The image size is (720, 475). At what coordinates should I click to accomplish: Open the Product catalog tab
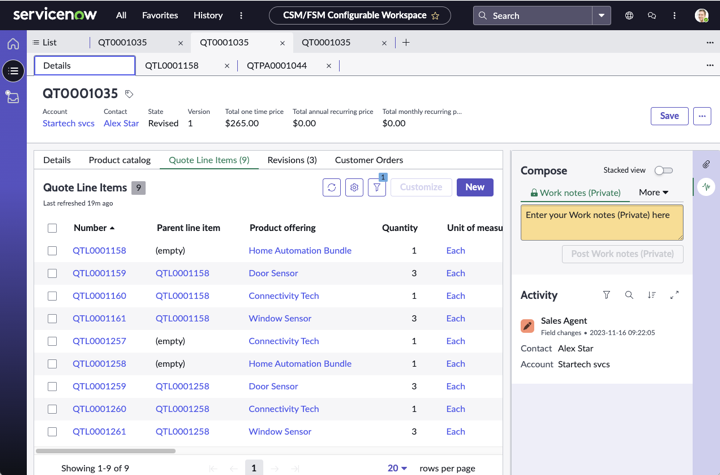click(119, 160)
